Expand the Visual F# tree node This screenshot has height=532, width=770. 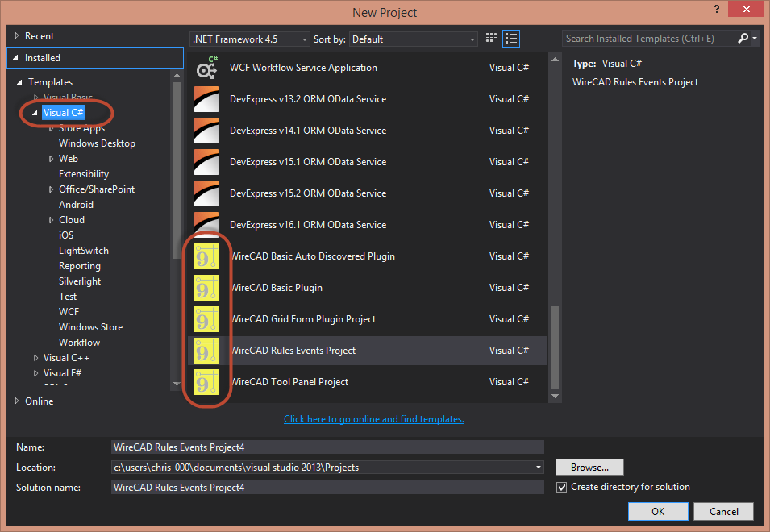(35, 373)
